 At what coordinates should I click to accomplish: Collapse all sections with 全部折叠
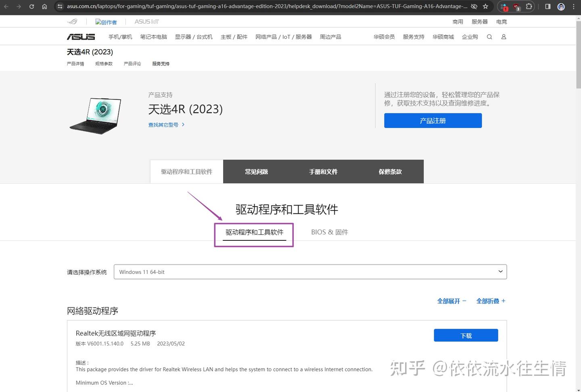click(x=491, y=301)
